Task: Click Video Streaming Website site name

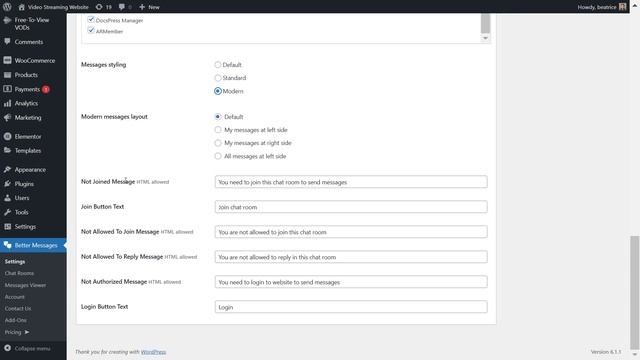Action: pyautogui.click(x=58, y=7)
